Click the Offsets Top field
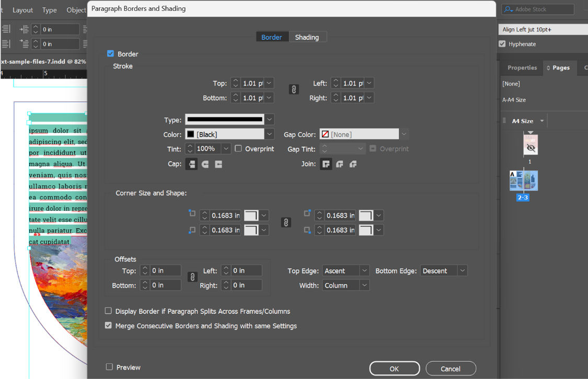Viewport: 588px width, 379px height. pos(165,270)
